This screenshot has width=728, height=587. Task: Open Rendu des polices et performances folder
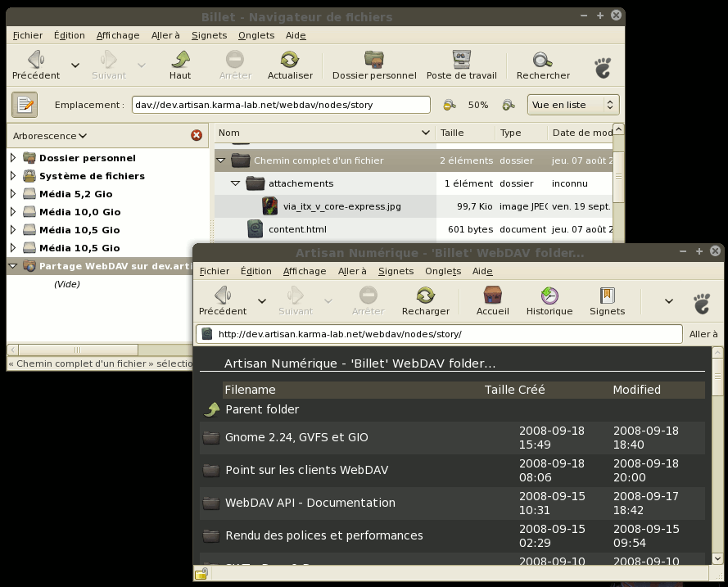tap(324, 535)
